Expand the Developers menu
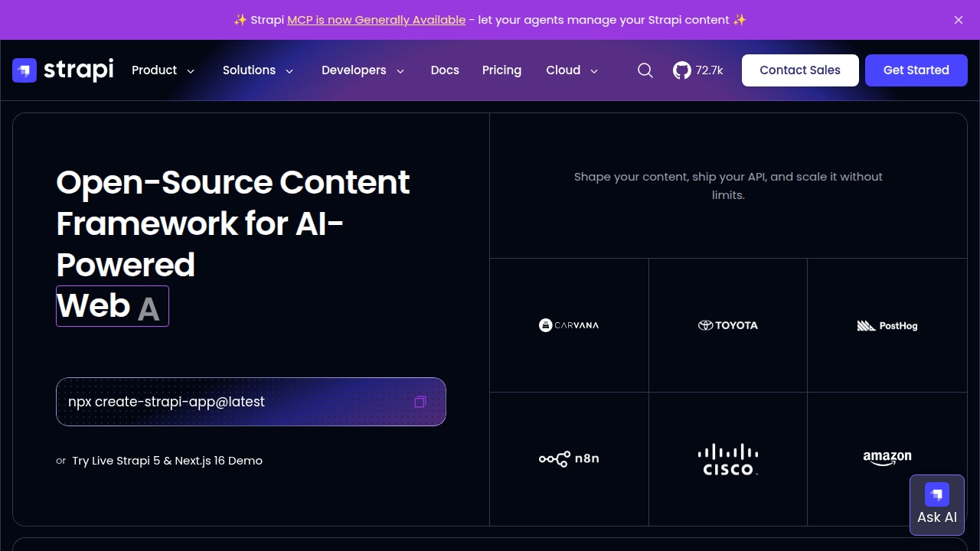980x551 pixels. click(363, 70)
